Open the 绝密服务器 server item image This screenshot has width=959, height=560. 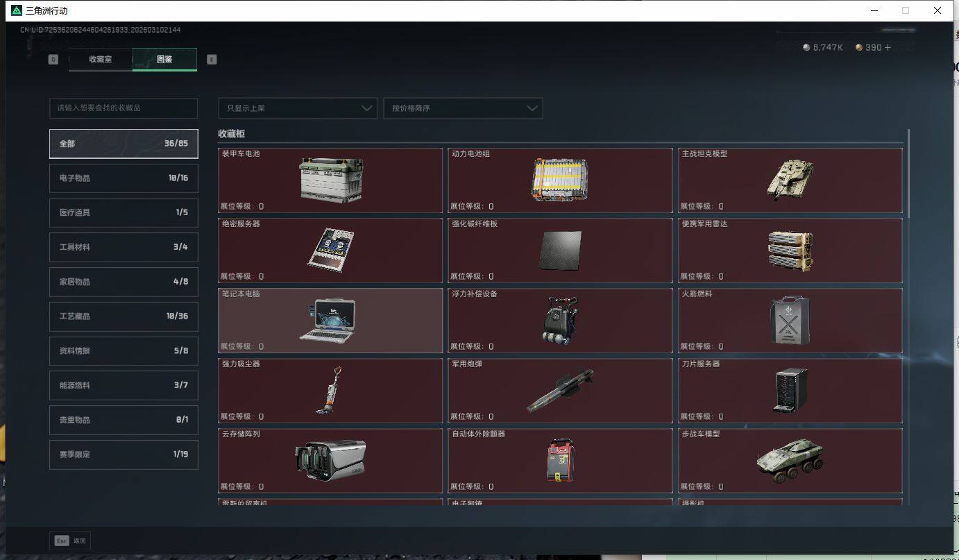click(x=330, y=249)
